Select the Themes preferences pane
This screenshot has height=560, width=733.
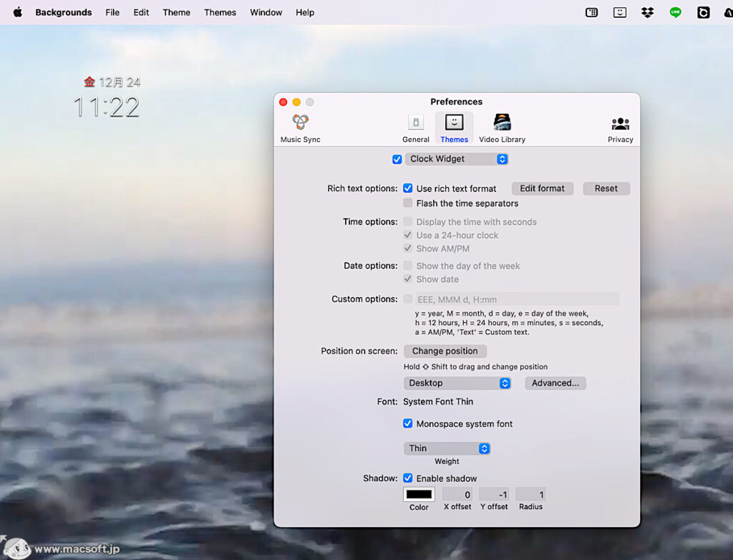click(454, 128)
